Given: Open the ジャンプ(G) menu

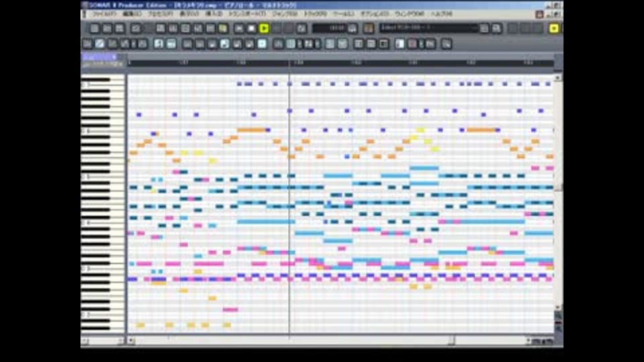Looking at the screenshot, I should point(284,14).
